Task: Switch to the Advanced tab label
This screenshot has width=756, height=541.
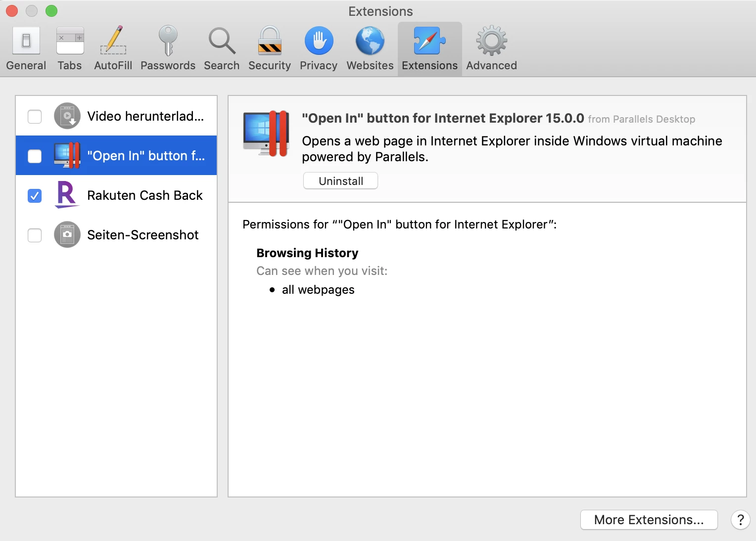Action: [492, 65]
